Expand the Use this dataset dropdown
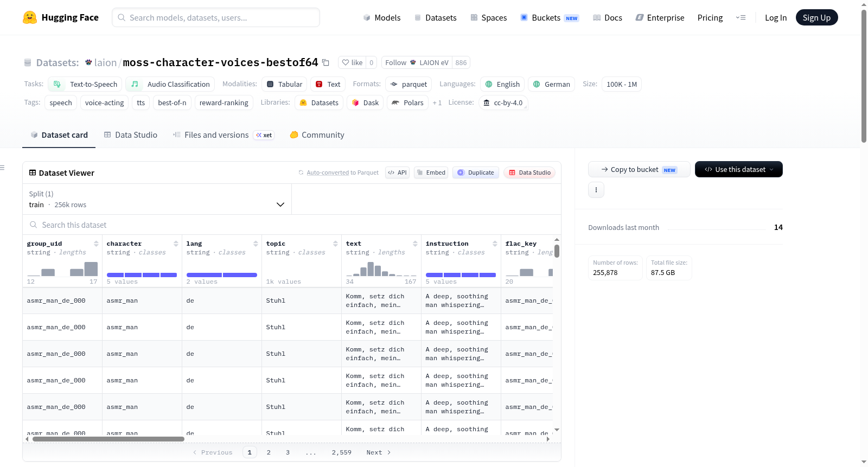868x467 pixels. click(738, 169)
